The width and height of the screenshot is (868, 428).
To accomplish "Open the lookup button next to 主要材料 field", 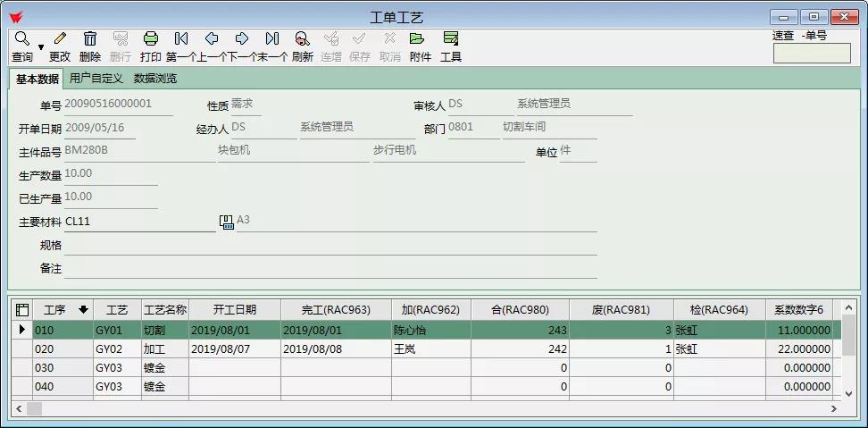I will coord(227,222).
